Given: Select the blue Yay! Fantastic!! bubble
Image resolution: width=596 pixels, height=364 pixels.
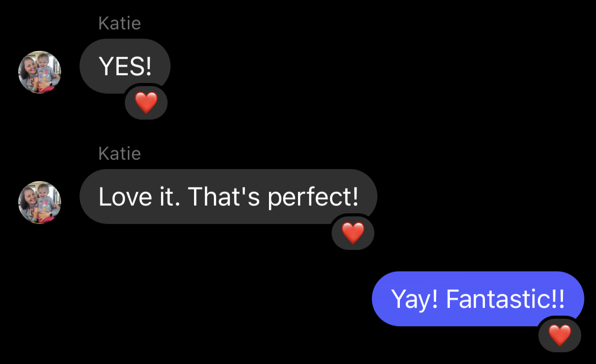Looking at the screenshot, I should (x=478, y=299).
